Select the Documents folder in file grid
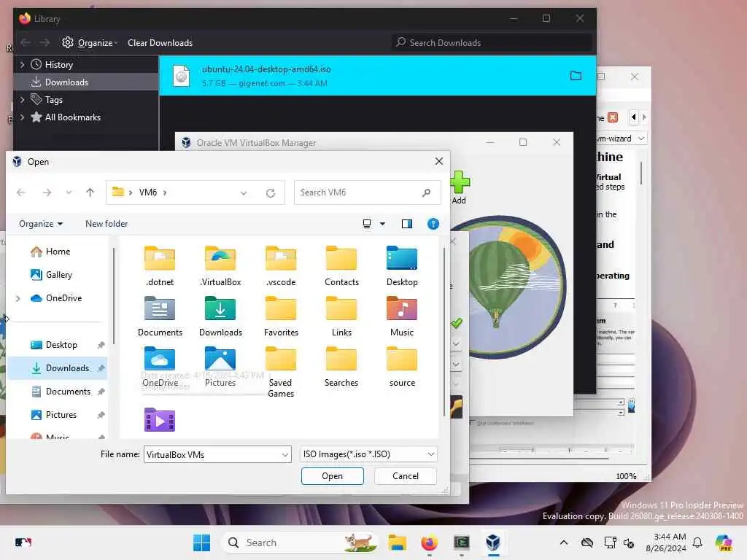747x560 pixels. 160,316
